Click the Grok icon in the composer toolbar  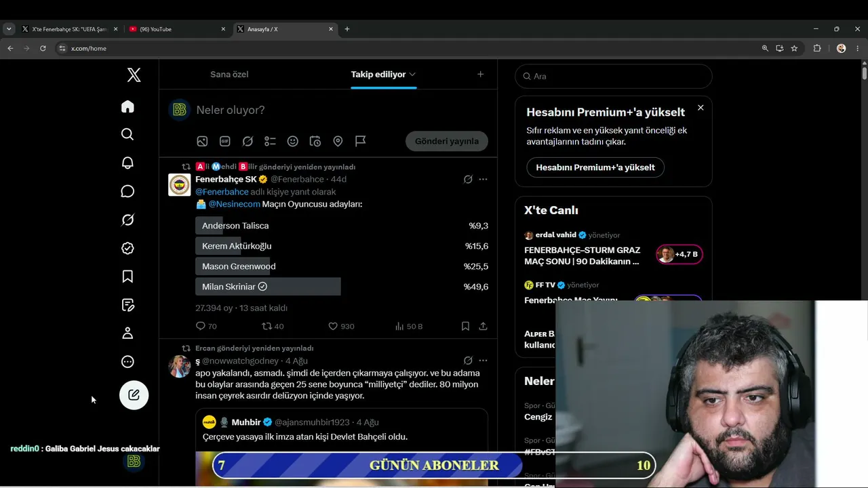pyautogui.click(x=248, y=141)
